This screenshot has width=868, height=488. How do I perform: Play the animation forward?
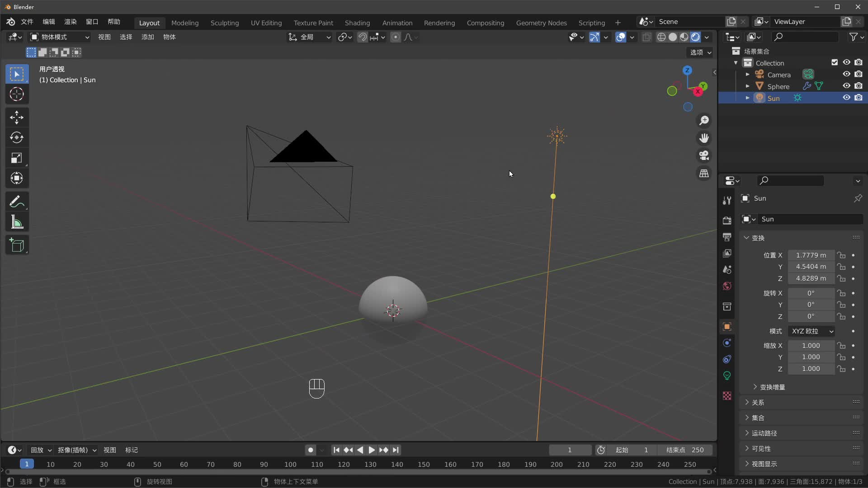point(372,450)
